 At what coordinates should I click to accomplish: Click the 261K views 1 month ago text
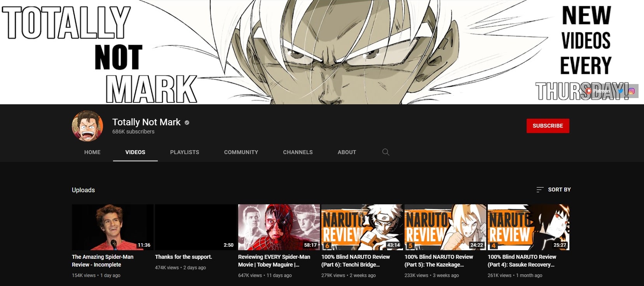[515, 275]
